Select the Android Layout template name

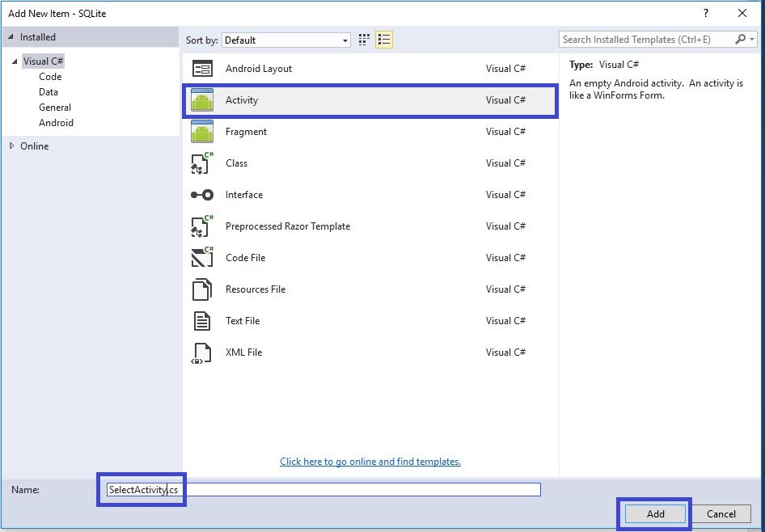[259, 69]
